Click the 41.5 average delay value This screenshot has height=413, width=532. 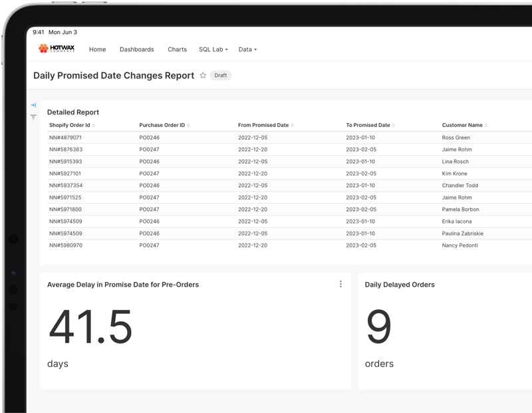[90, 327]
